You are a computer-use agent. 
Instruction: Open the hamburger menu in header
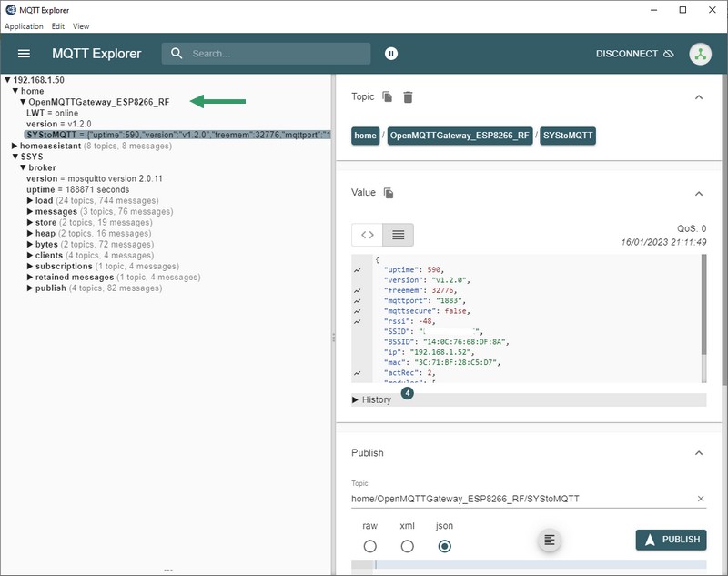(x=24, y=54)
